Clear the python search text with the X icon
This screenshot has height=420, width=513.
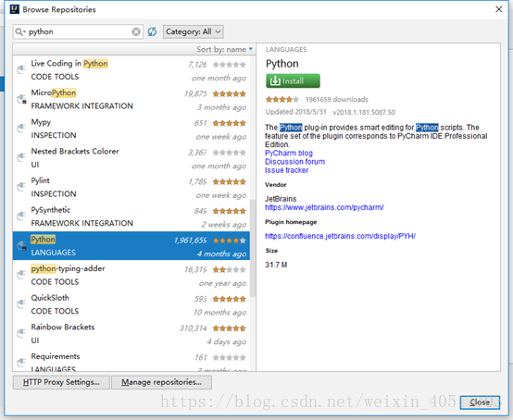tap(136, 31)
